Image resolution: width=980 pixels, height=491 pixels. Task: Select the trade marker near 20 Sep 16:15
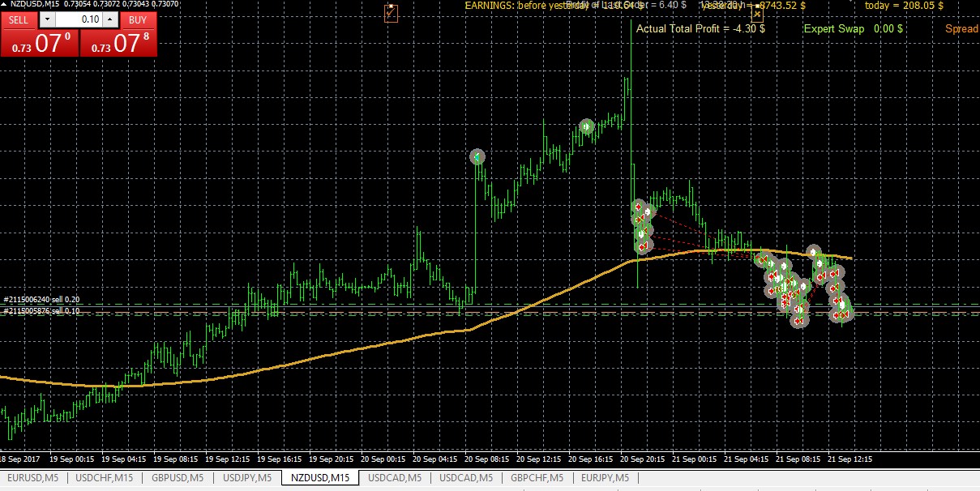pos(587,126)
